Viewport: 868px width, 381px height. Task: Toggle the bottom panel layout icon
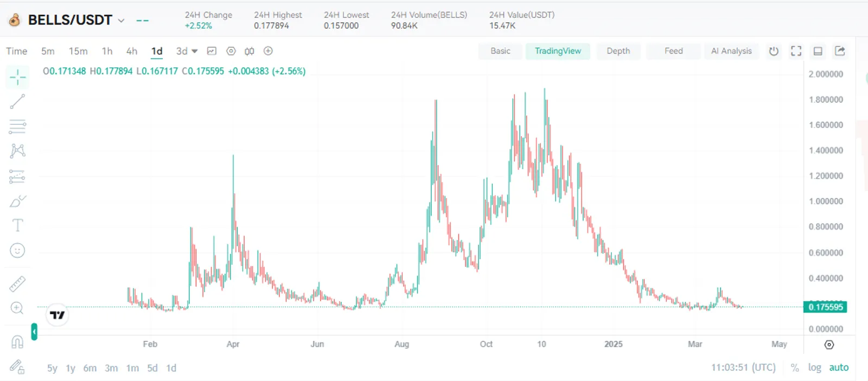tap(818, 51)
